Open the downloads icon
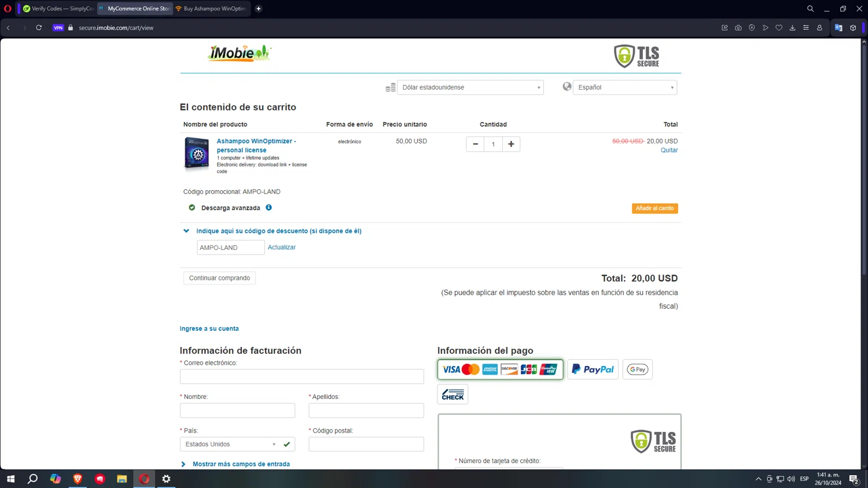The height and width of the screenshot is (488, 868). click(792, 28)
